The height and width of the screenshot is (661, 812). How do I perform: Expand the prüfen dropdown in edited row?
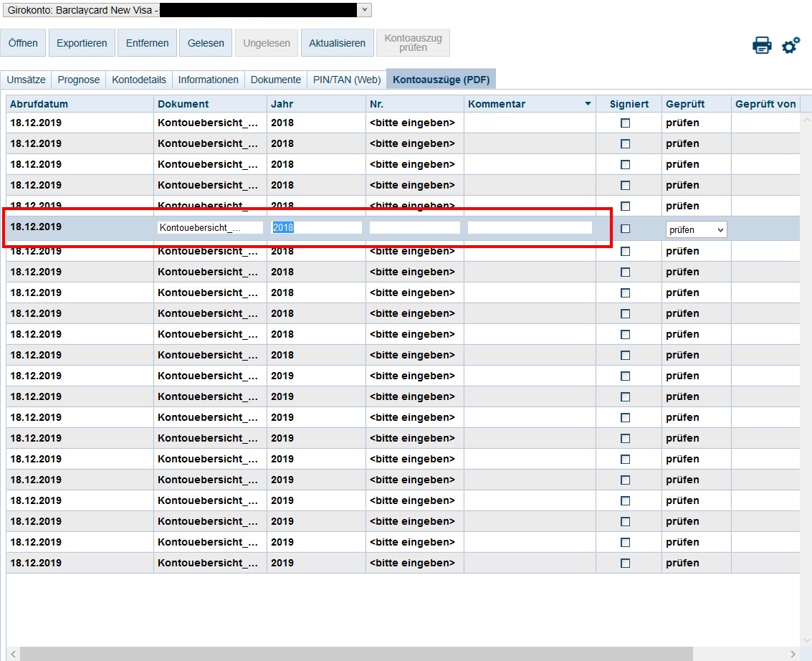click(x=695, y=229)
